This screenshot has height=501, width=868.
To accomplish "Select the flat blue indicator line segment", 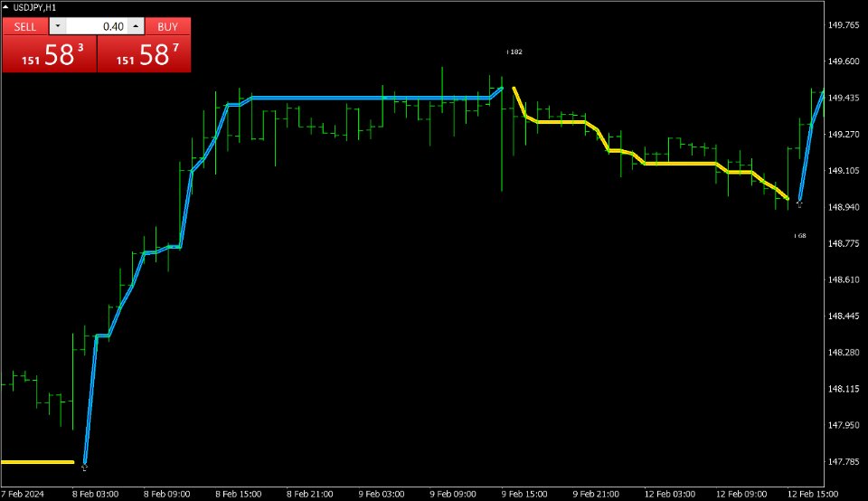I will point(371,98).
